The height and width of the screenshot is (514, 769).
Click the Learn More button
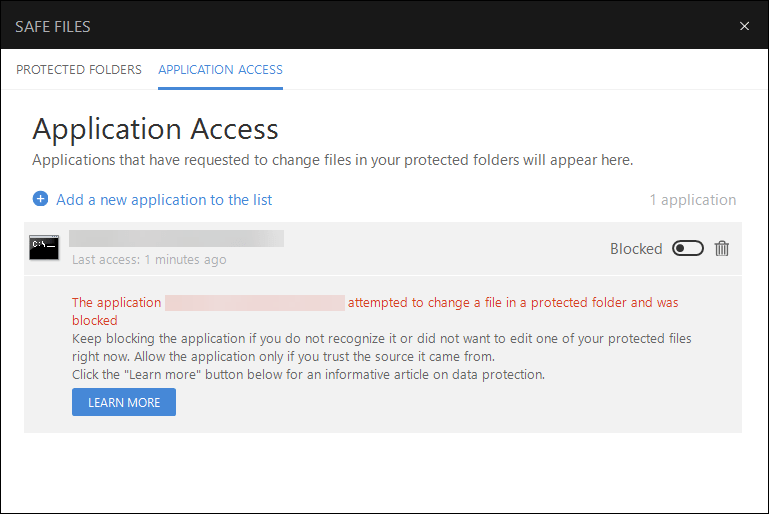tap(124, 402)
